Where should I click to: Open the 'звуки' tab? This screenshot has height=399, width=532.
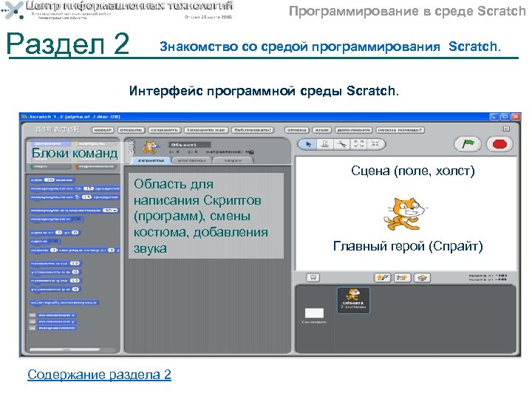pyautogui.click(x=233, y=160)
